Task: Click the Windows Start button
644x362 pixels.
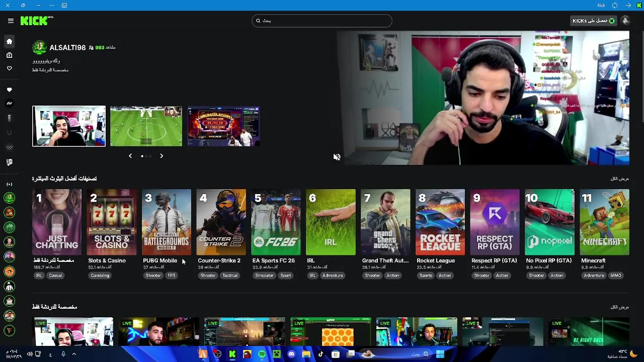Action: pyautogui.click(x=440, y=354)
